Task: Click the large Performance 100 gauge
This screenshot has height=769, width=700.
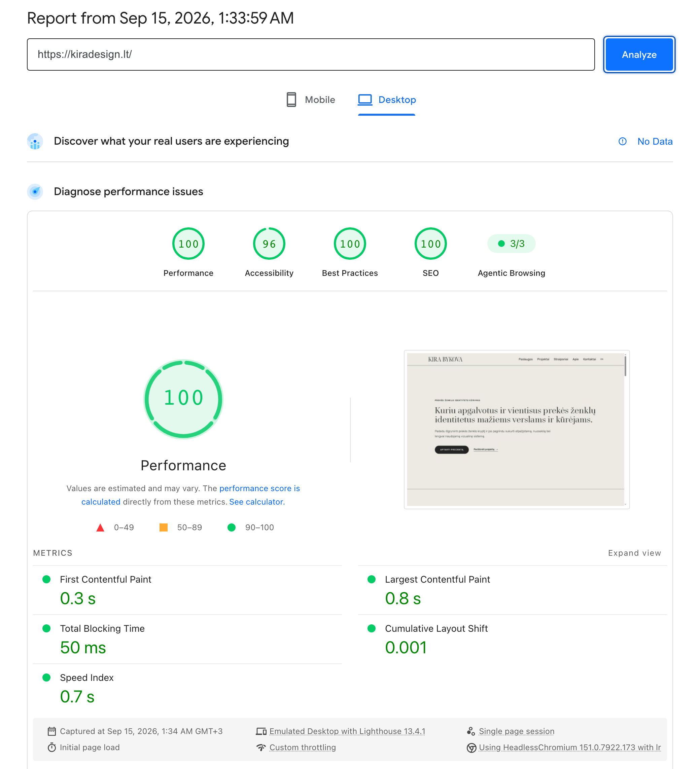Action: point(183,399)
